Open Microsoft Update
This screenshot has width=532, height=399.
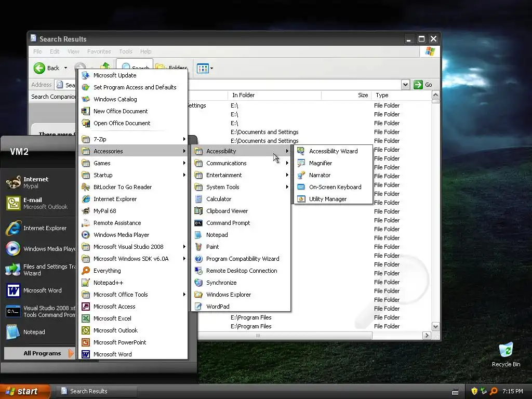coord(133,75)
